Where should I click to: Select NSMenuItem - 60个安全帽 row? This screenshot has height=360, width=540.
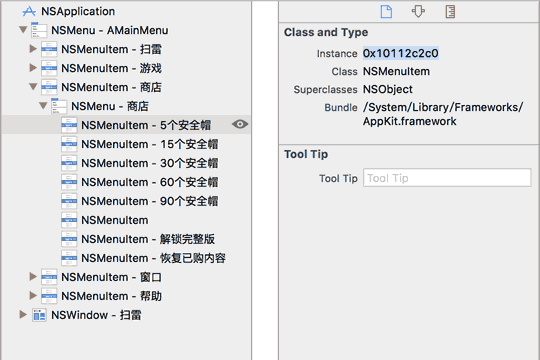point(125,182)
